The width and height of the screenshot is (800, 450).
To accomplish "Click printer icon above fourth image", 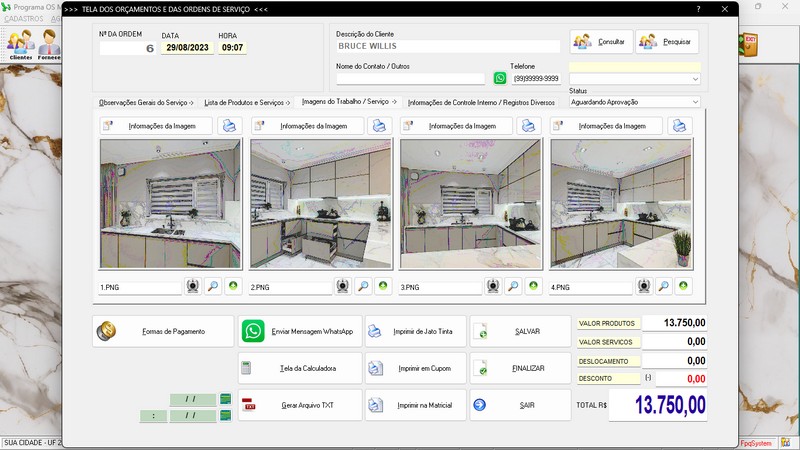I will tap(679, 126).
